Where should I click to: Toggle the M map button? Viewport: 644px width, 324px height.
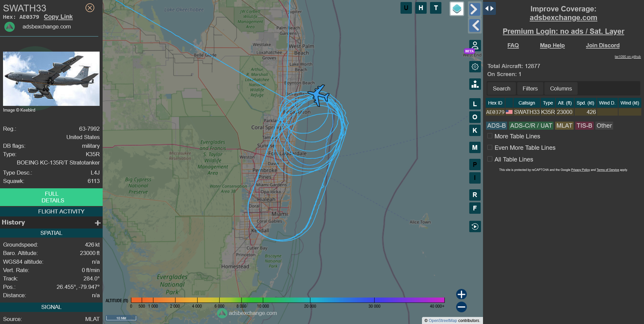(475, 147)
